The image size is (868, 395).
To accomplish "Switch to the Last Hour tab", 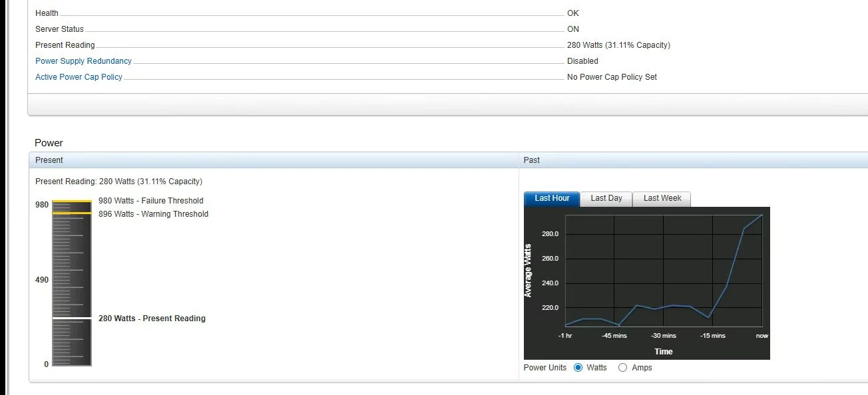I will coord(552,198).
